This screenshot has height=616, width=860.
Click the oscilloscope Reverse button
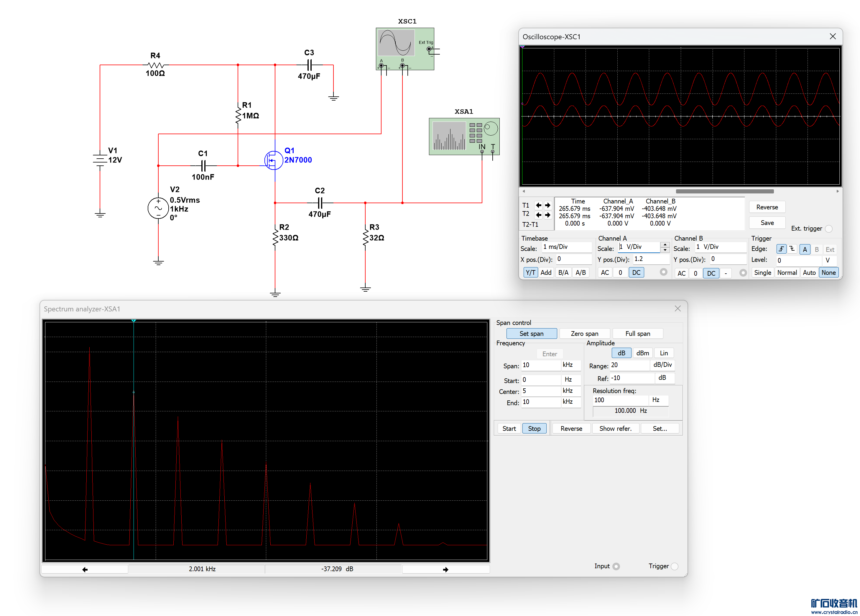click(x=767, y=207)
